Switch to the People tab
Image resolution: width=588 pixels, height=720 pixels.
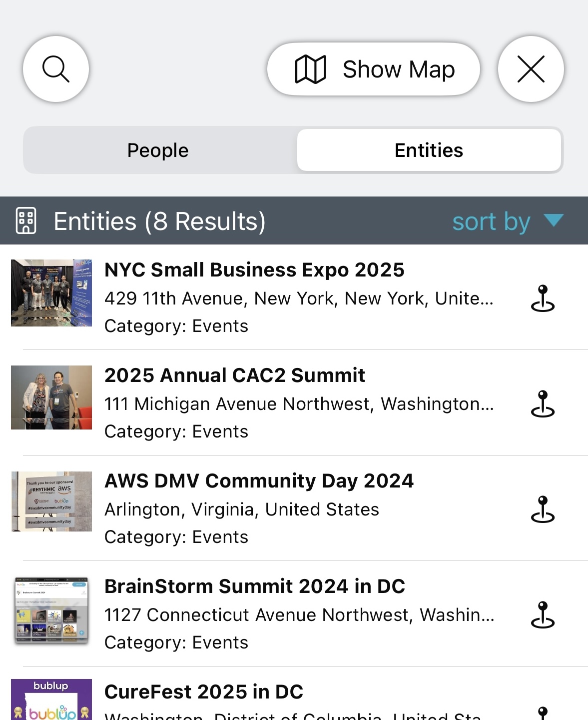pos(158,150)
